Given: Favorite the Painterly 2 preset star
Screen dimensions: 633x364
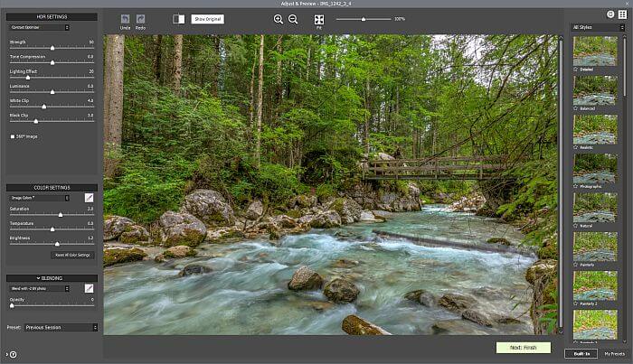Looking at the screenshot, I should [x=576, y=303].
